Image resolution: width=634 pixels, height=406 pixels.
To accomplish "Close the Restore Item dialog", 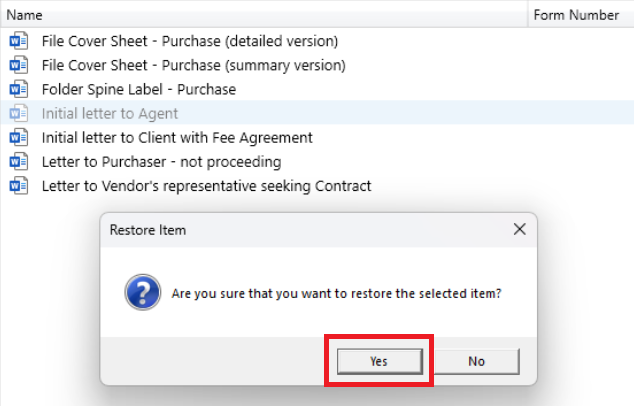I will (519, 229).
